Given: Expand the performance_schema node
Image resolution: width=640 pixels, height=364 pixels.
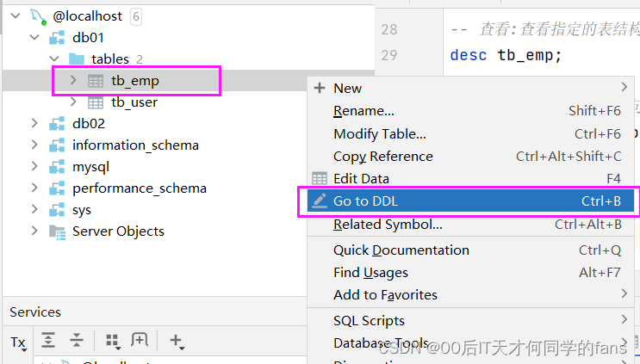Looking at the screenshot, I should tap(34, 188).
